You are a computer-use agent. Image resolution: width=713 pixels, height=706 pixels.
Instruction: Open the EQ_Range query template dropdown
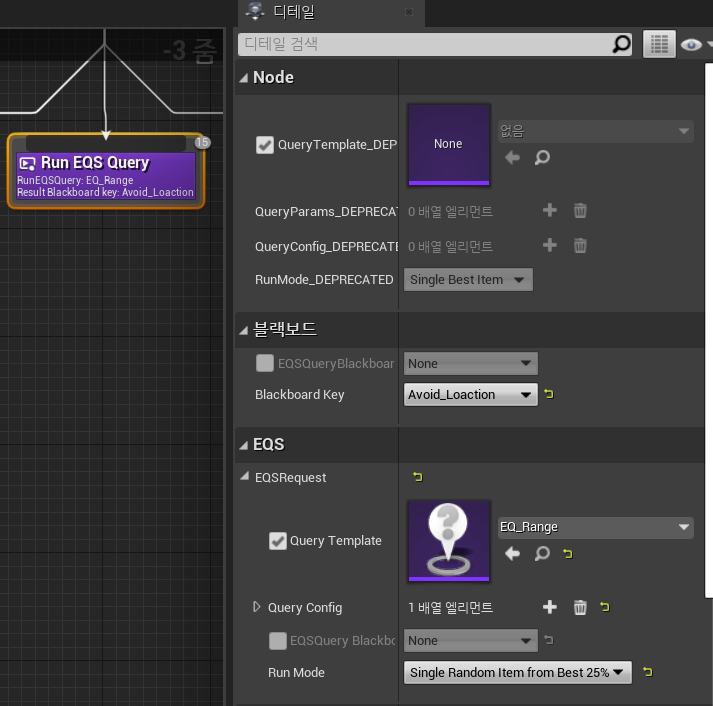[596, 527]
